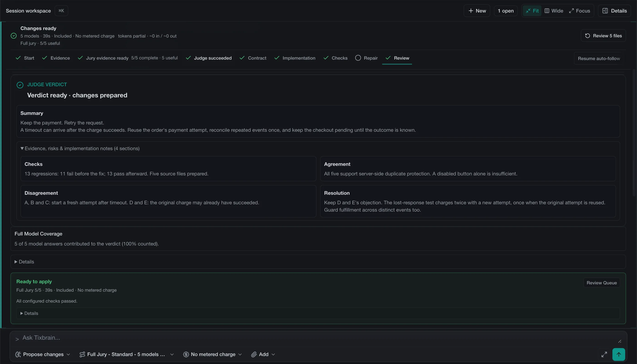The width and height of the screenshot is (637, 364).
Task: Click the Review 5 files refresh icon
Action: pos(587,36)
